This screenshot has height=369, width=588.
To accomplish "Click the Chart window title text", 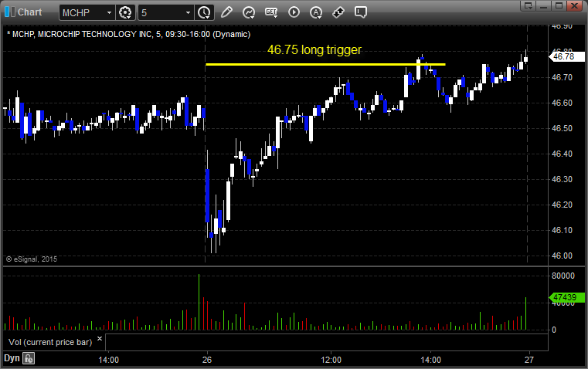I will (29, 12).
